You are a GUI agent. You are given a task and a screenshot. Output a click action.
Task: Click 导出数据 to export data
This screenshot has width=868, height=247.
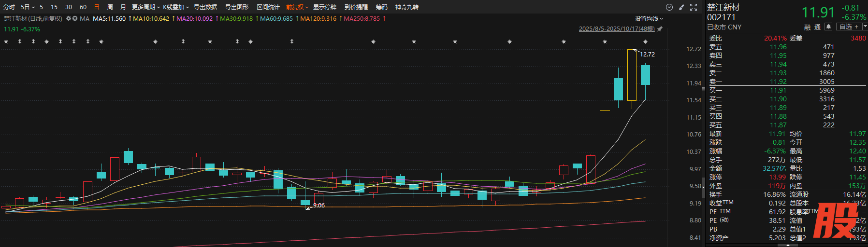coord(205,7)
